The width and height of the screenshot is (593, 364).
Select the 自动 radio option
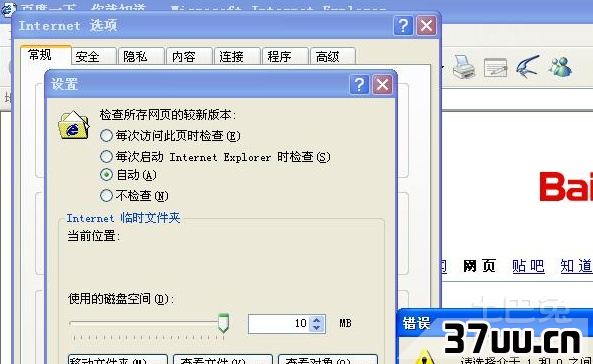pos(128,175)
